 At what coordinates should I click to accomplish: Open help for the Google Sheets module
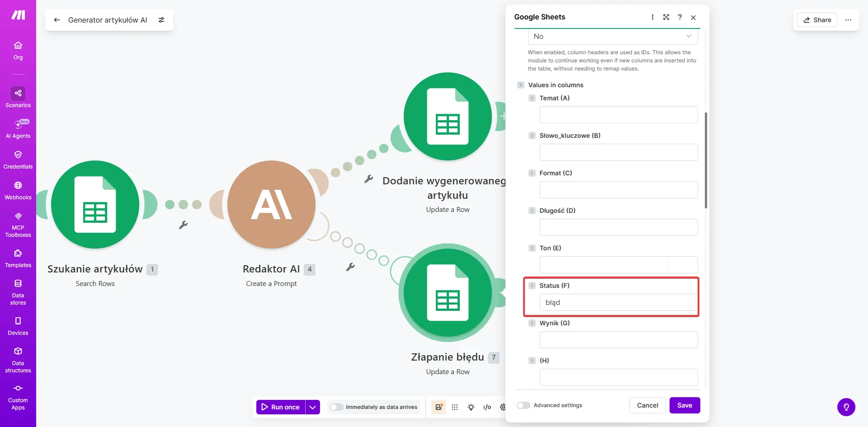pyautogui.click(x=679, y=17)
